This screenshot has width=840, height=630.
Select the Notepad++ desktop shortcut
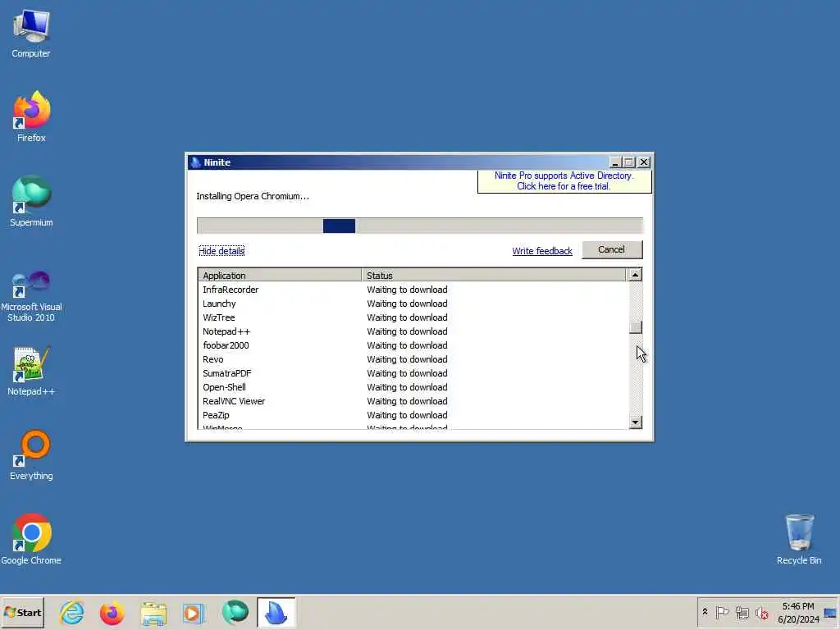click(31, 372)
